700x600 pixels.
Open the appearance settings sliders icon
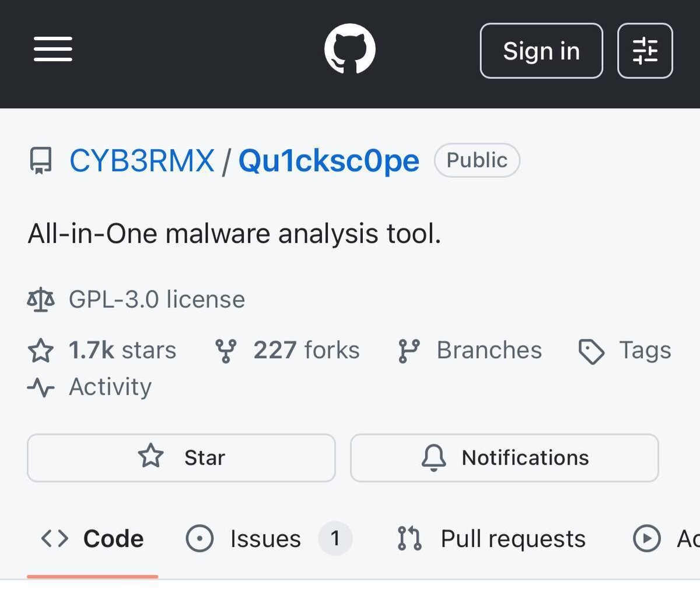coord(645,51)
